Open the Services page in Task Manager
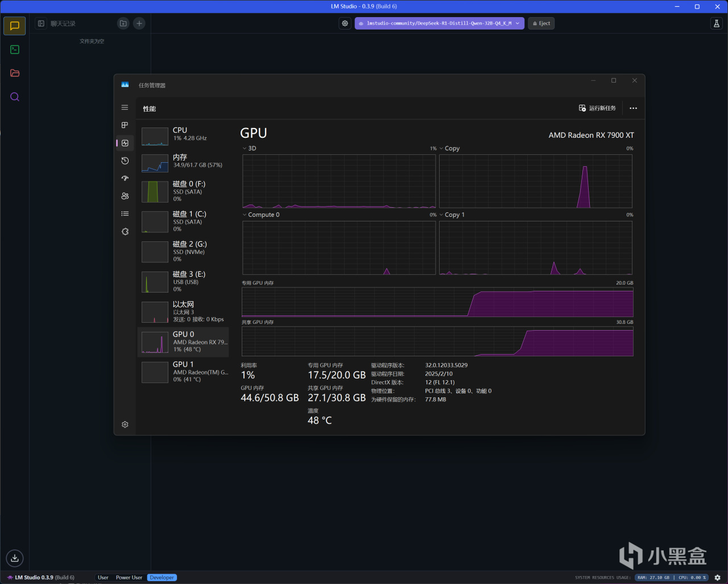The width and height of the screenshot is (728, 584). (125, 232)
